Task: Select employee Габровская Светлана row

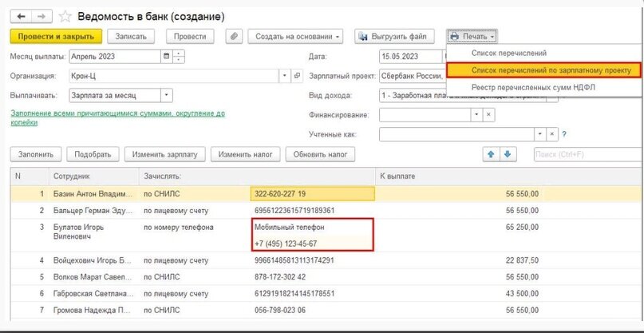Action: [x=93, y=294]
